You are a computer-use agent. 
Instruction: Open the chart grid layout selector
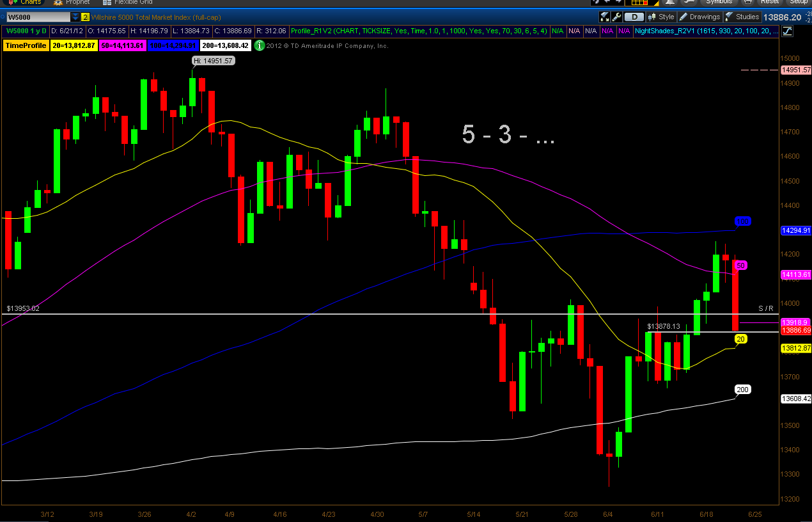(x=642, y=2)
